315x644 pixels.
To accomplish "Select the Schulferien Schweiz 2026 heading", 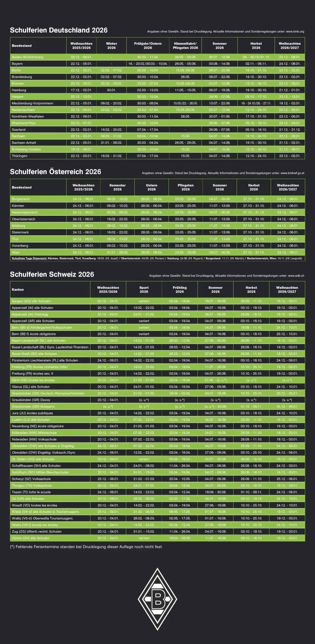I will click(x=52, y=274).
